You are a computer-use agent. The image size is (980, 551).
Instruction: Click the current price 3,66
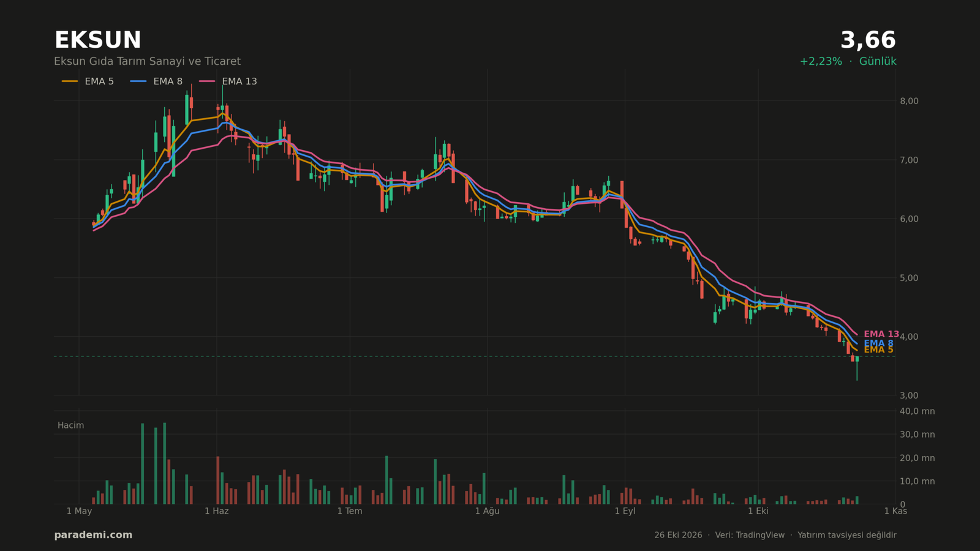pyautogui.click(x=868, y=40)
